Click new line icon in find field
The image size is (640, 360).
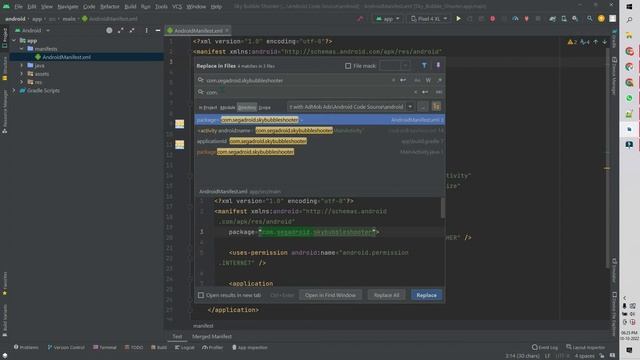(x=403, y=80)
